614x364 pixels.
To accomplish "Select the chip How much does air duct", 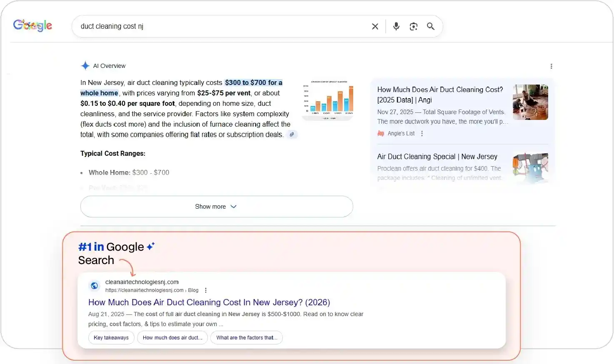I will pyautogui.click(x=172, y=337).
